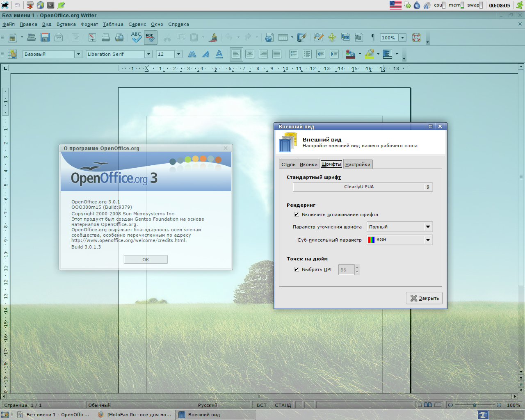Open OpenOffice Help with the lifebuoy icon
Viewport: 525px width, 420px height.
click(416, 38)
